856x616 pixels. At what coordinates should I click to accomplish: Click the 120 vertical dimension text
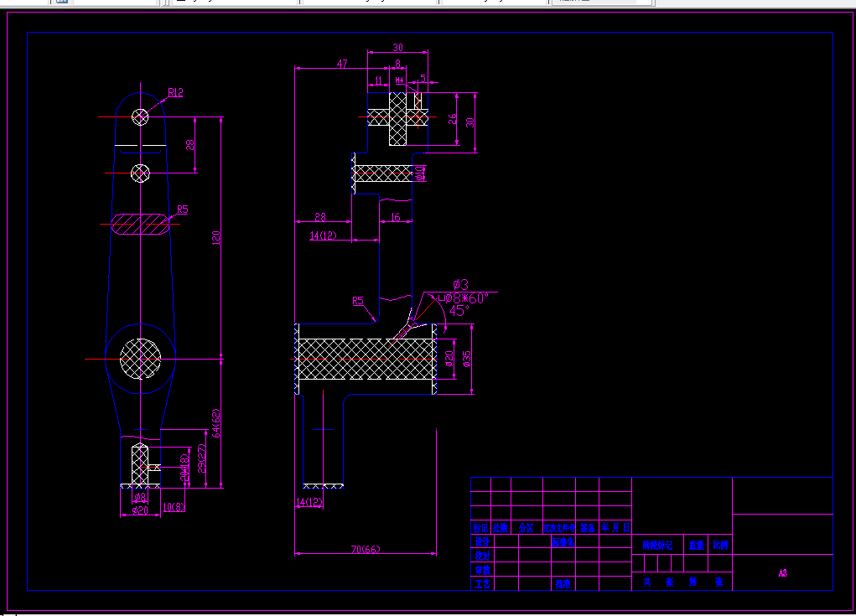pyautogui.click(x=216, y=237)
